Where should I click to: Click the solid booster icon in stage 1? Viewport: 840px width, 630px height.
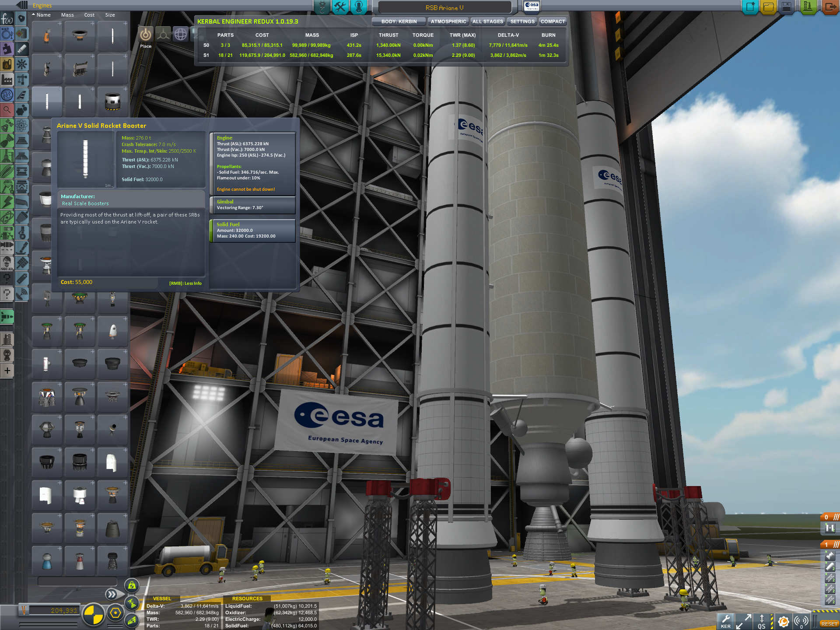(830, 567)
